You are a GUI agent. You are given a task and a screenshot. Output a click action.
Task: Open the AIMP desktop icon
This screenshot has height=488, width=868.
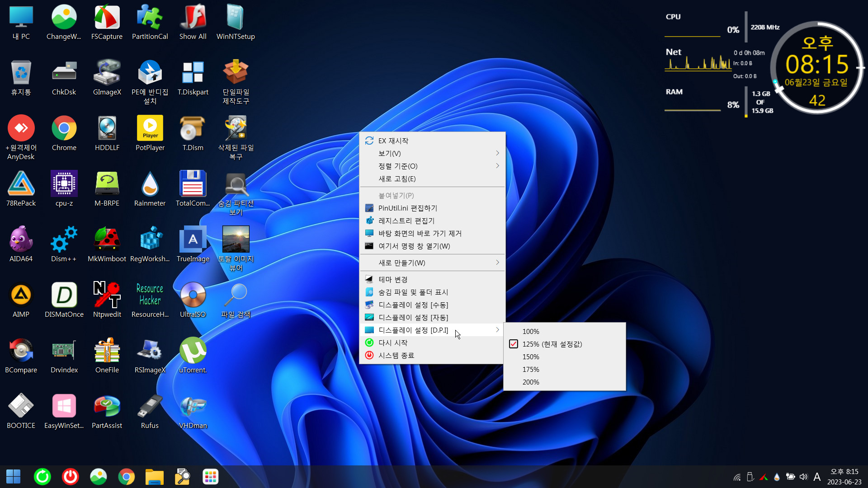click(x=21, y=300)
